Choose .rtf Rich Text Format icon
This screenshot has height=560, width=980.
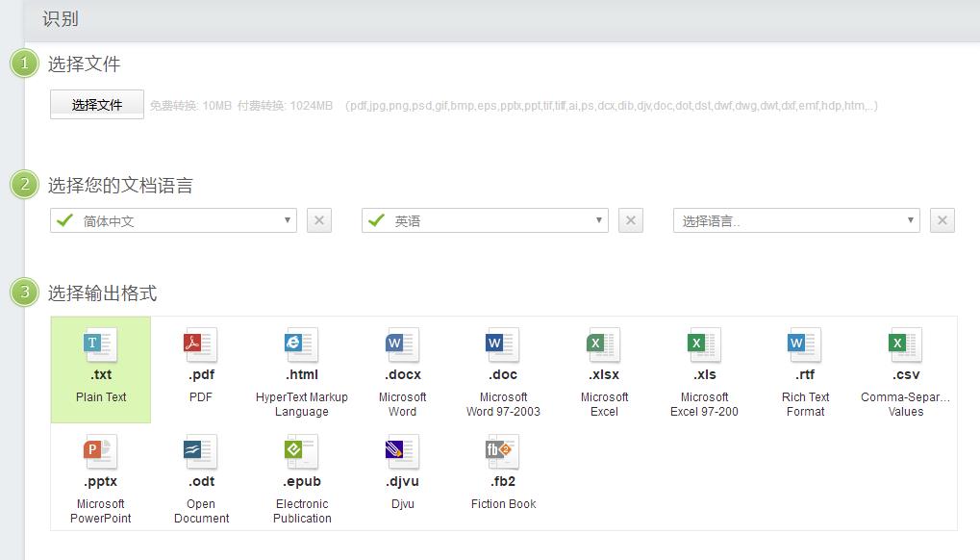(x=805, y=369)
